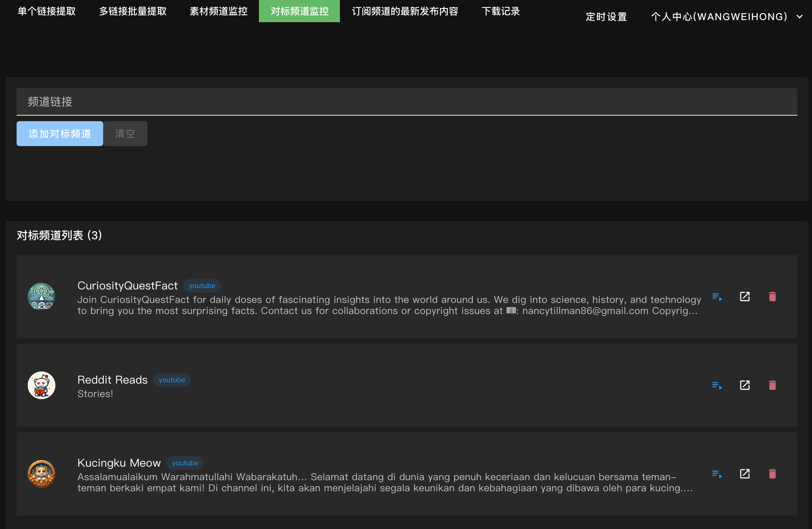Click the 添加对标频道 button

60,134
